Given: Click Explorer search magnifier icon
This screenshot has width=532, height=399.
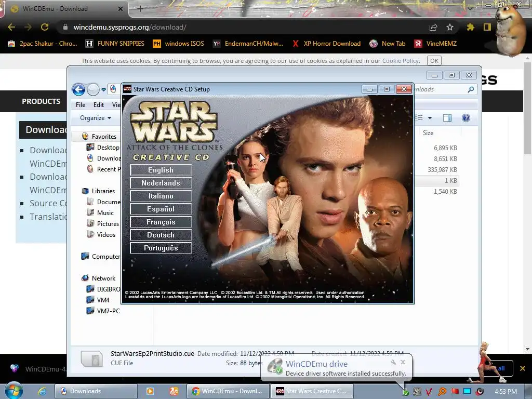Looking at the screenshot, I should (x=471, y=89).
